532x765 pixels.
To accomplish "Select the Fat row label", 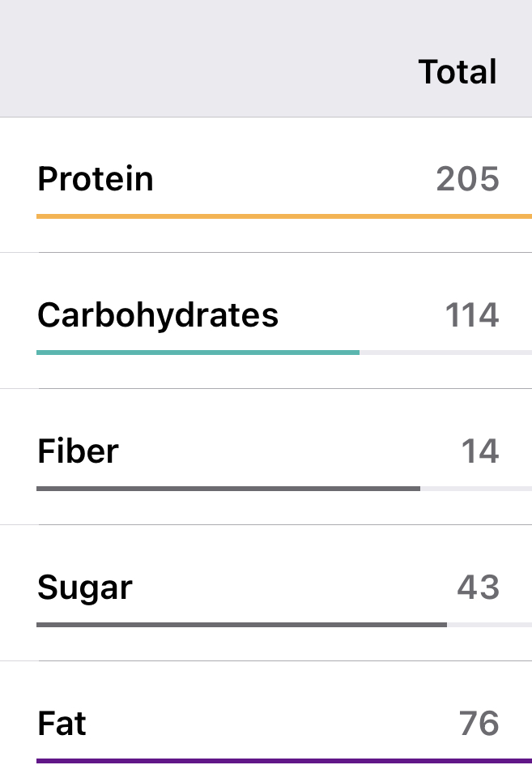I will (62, 723).
